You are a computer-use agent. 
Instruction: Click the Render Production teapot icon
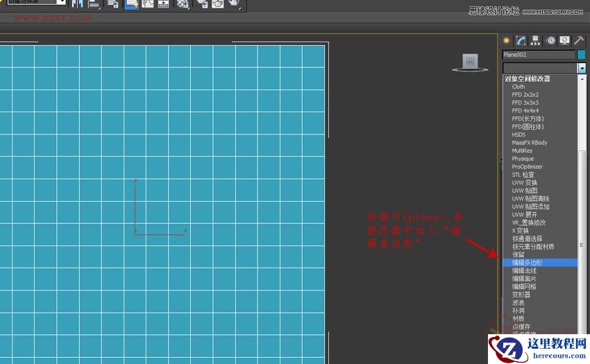pyautogui.click(x=235, y=3)
